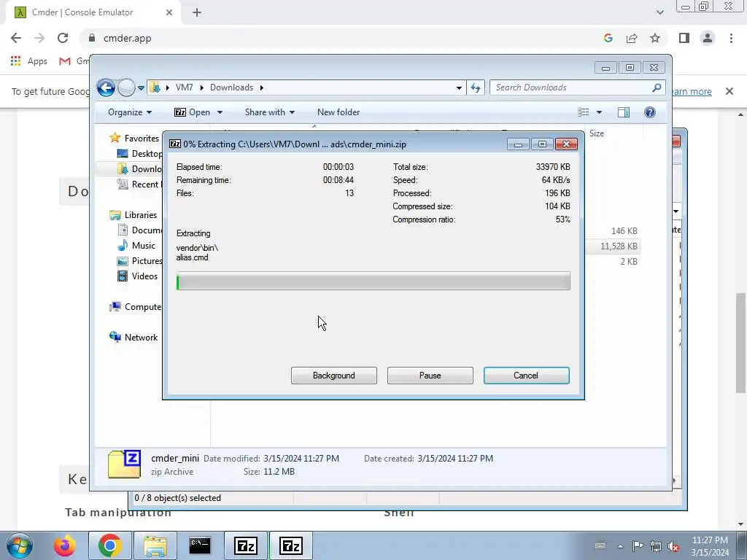Show hidden tray icons arrow
The height and width of the screenshot is (560, 747).
[x=620, y=545]
